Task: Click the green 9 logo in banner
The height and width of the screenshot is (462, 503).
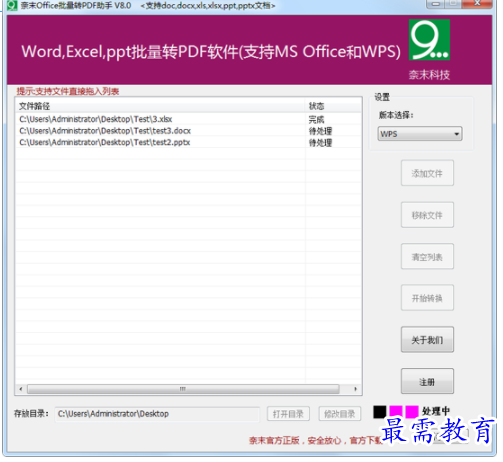Action: tap(429, 40)
